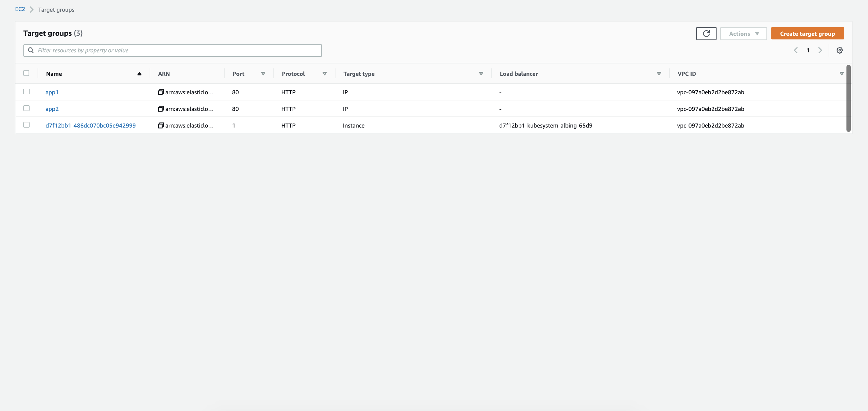Copy ARN of d7f12bb1 target group

pyautogui.click(x=161, y=125)
